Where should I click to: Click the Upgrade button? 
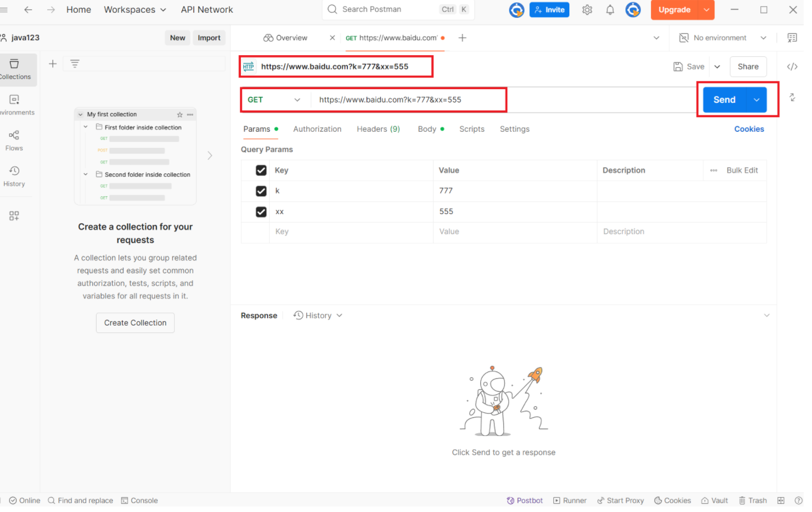point(675,10)
